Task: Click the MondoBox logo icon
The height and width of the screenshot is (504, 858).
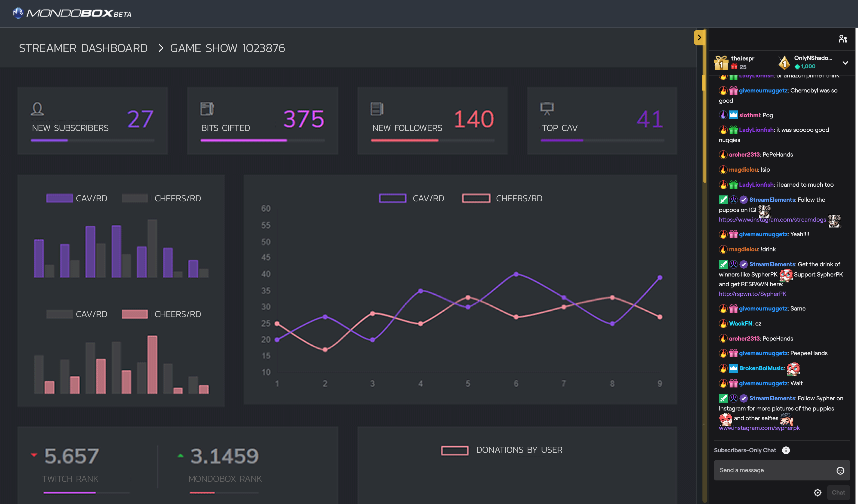Action: click(18, 13)
